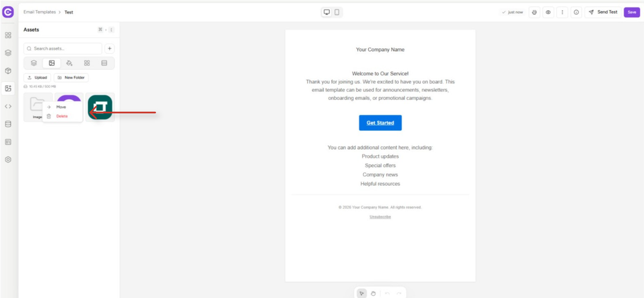
Task: Select the dark green logo image thumbnail
Action: [x=100, y=107]
